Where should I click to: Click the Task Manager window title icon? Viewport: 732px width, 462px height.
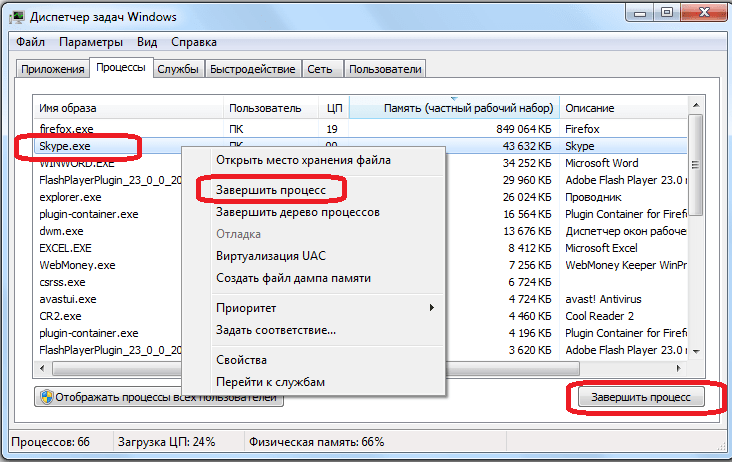coord(17,17)
